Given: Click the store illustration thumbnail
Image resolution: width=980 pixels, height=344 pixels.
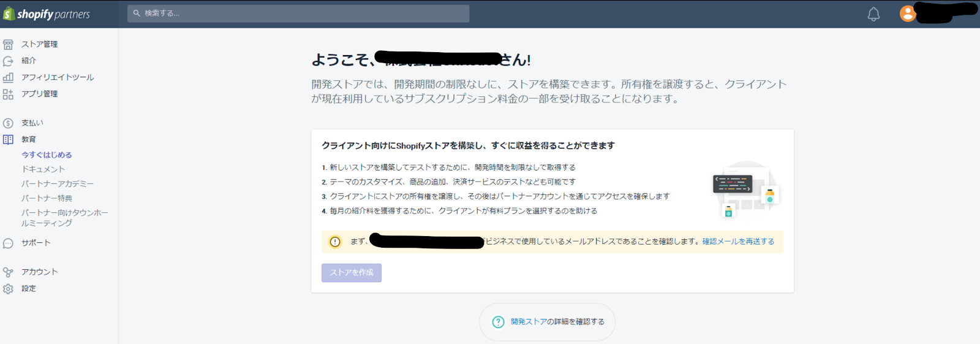Looking at the screenshot, I should [x=746, y=189].
